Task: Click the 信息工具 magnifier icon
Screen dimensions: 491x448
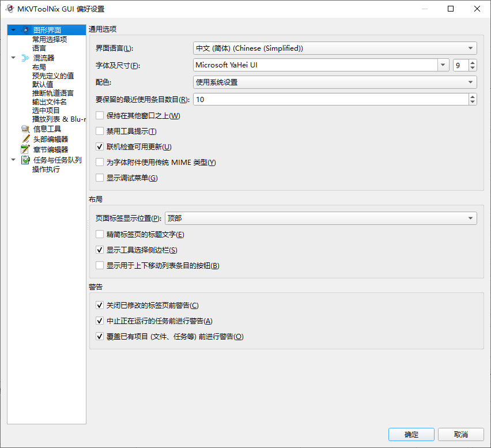Action: pyautogui.click(x=25, y=129)
